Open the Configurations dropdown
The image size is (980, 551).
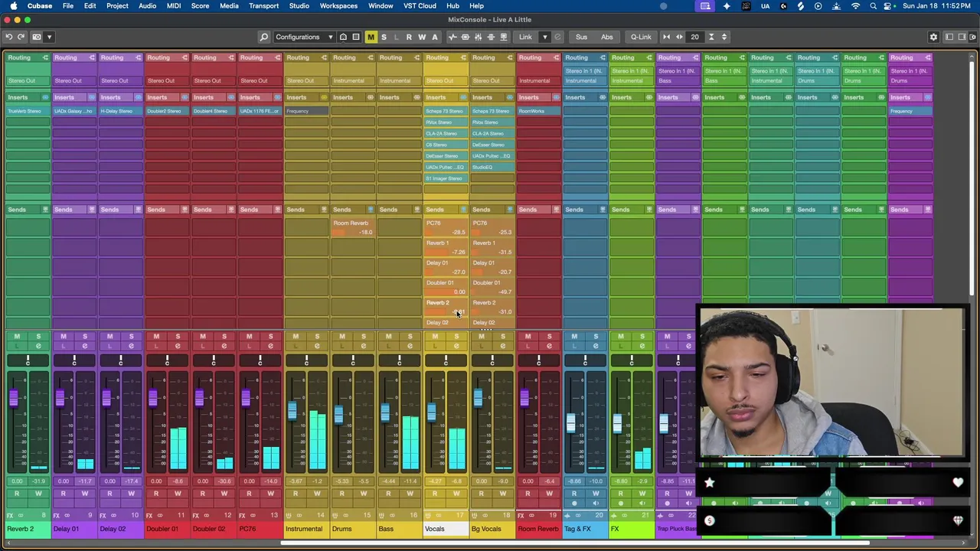coord(304,37)
